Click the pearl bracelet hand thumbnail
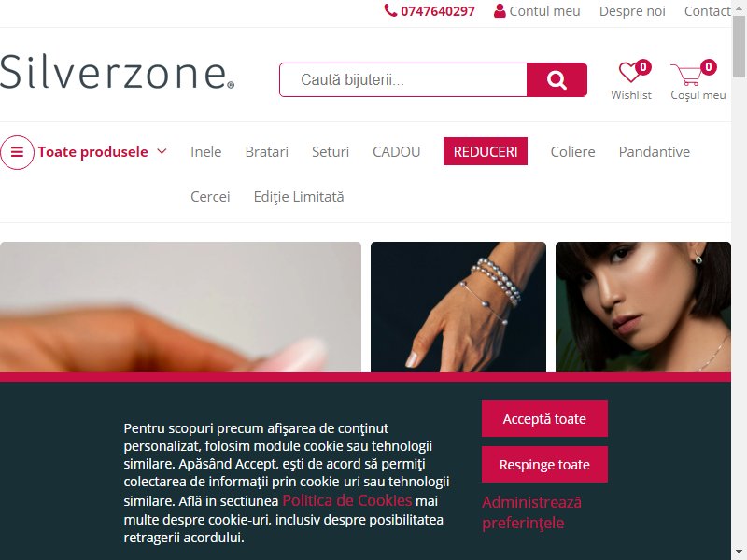Screen dimensions: 747x560 pos(458,307)
